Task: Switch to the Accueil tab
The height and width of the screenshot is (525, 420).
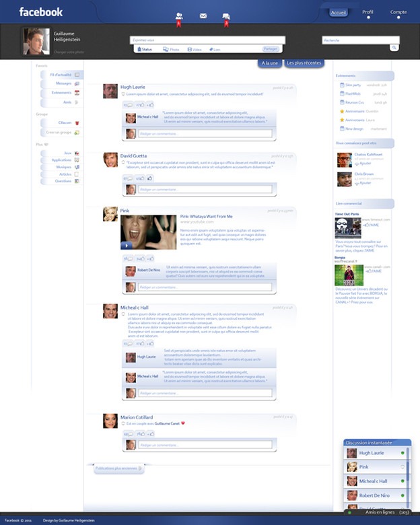Action: pos(339,13)
